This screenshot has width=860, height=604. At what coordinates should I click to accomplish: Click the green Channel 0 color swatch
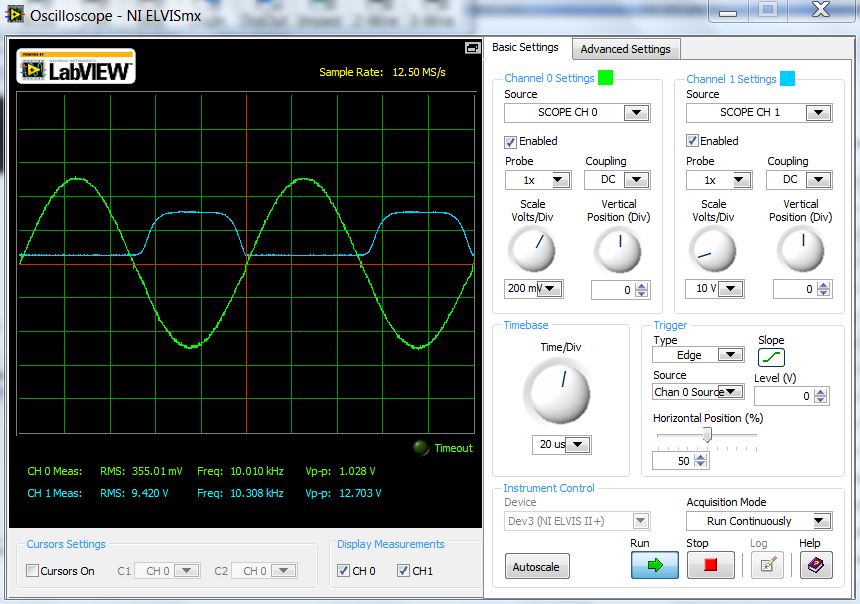click(605, 78)
